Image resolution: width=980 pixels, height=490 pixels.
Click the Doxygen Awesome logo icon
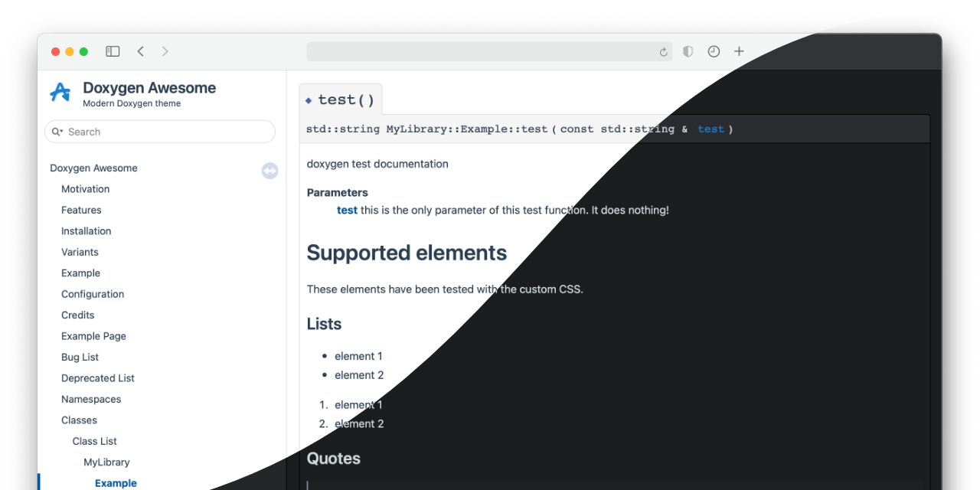60,92
